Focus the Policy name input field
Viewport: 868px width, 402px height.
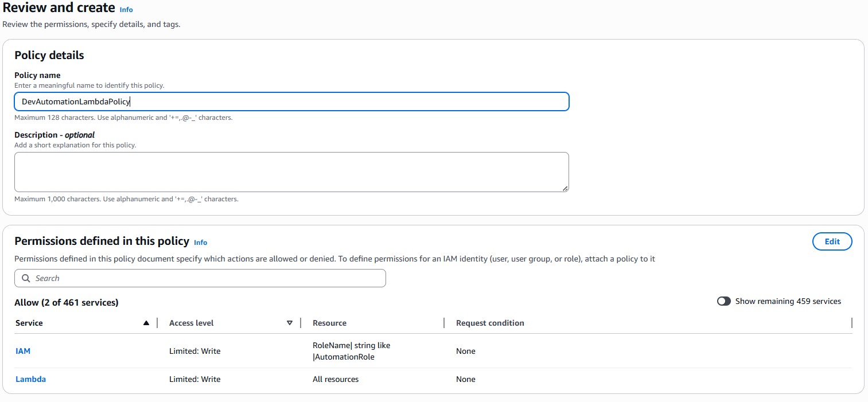point(291,102)
